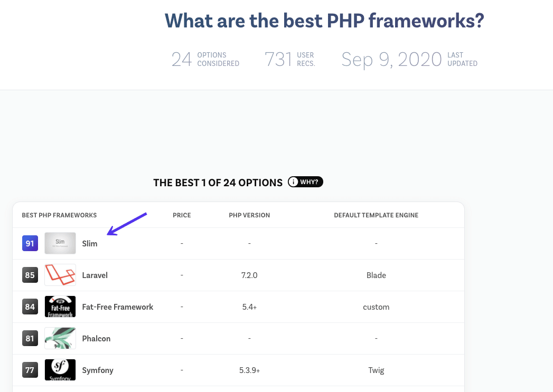Open the Fat-Free Framework name link
The image size is (553, 392).
tap(117, 307)
